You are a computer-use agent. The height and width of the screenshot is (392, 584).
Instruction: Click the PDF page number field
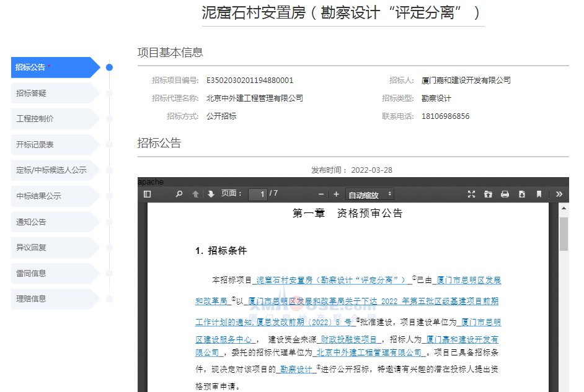point(257,194)
